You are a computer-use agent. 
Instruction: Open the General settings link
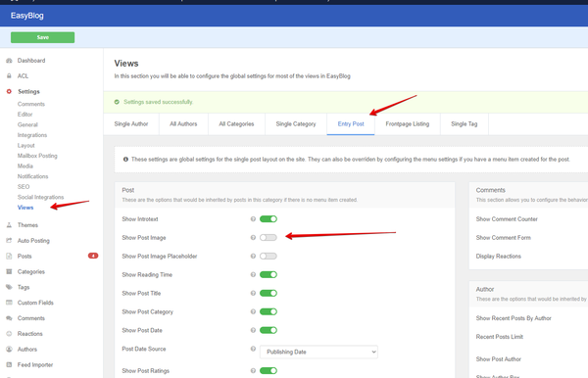click(27, 124)
